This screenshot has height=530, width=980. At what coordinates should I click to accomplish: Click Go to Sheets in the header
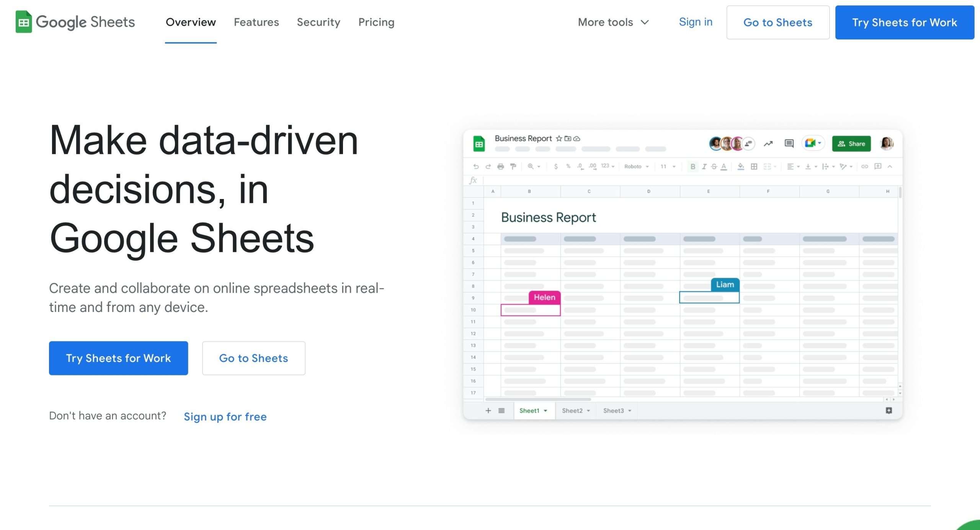click(x=778, y=22)
